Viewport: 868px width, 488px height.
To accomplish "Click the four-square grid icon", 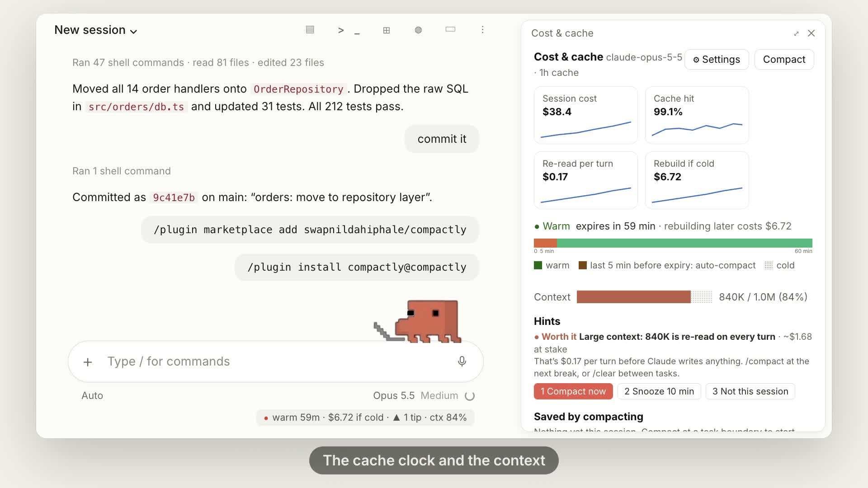I will (387, 30).
